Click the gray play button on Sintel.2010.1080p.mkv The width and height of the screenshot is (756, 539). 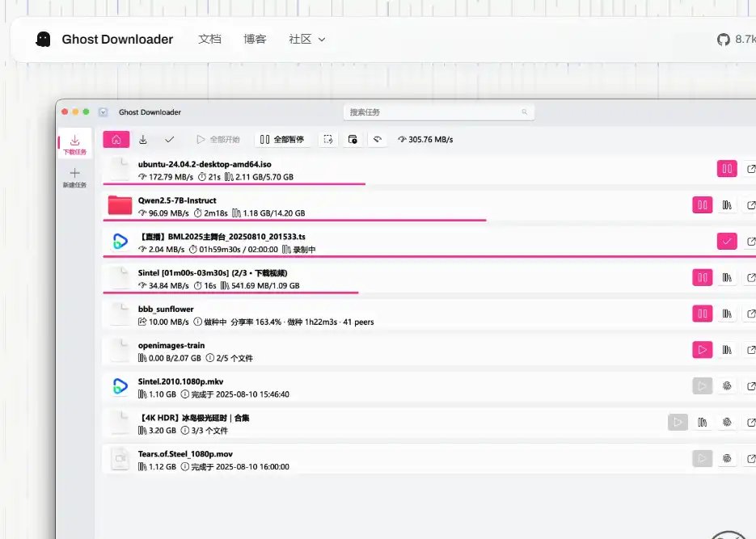click(702, 385)
